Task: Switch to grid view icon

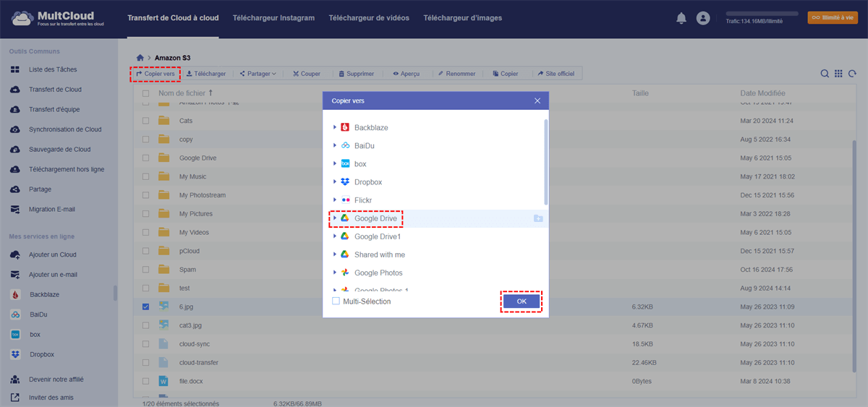Action: [x=838, y=74]
